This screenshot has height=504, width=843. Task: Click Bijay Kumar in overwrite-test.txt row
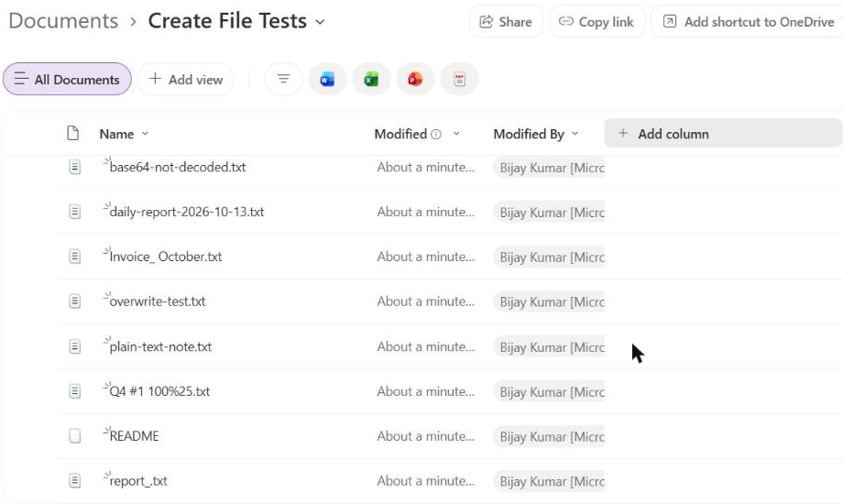click(549, 301)
